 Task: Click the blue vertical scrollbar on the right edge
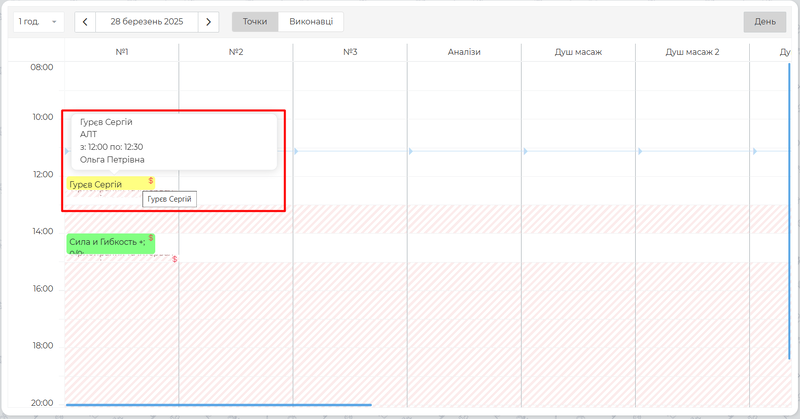click(x=789, y=200)
